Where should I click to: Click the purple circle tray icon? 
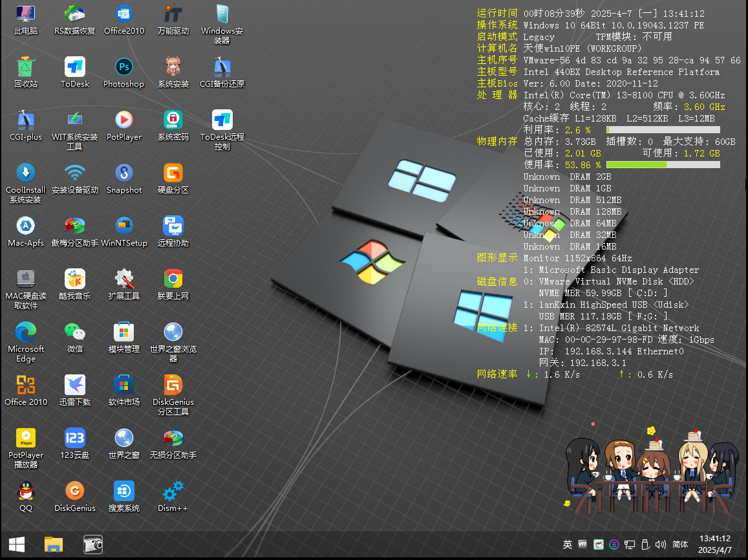click(614, 544)
